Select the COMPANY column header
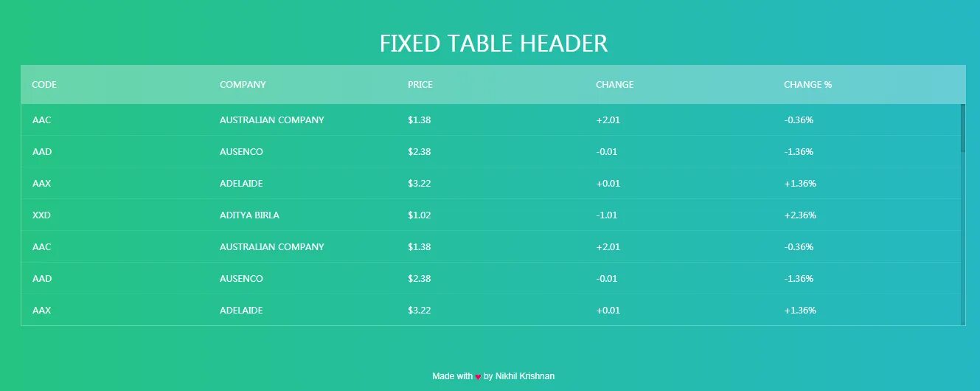The image size is (980, 391). (243, 85)
